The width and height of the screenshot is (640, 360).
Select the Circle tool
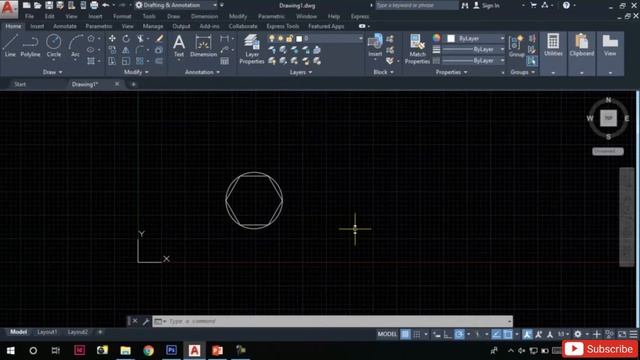53,45
